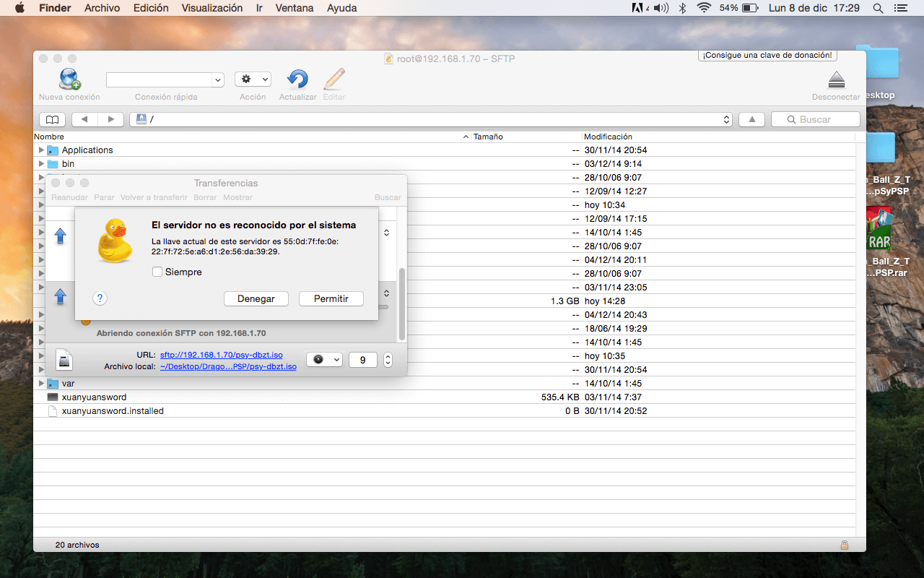Expand the Applications folder
This screenshot has height=578, width=924.
pos(41,150)
